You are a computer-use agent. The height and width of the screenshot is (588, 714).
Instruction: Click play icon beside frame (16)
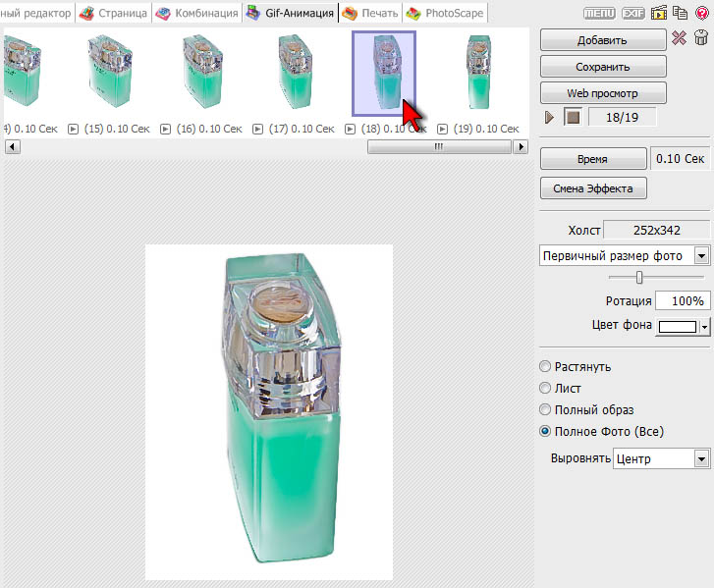165,130
